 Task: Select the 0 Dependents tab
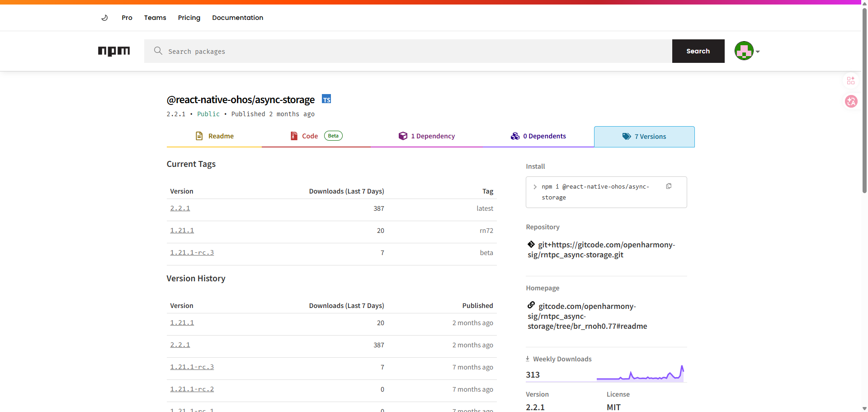click(538, 136)
